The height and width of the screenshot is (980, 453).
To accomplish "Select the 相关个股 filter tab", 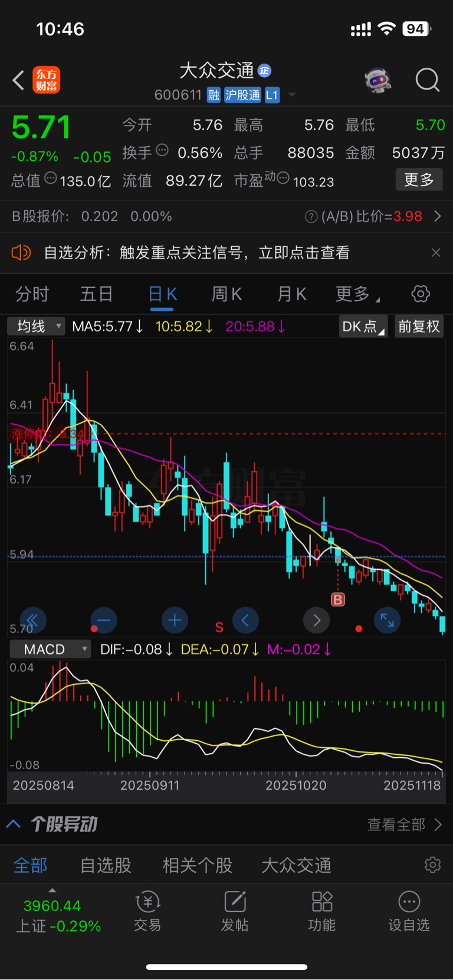I will pyautogui.click(x=197, y=865).
